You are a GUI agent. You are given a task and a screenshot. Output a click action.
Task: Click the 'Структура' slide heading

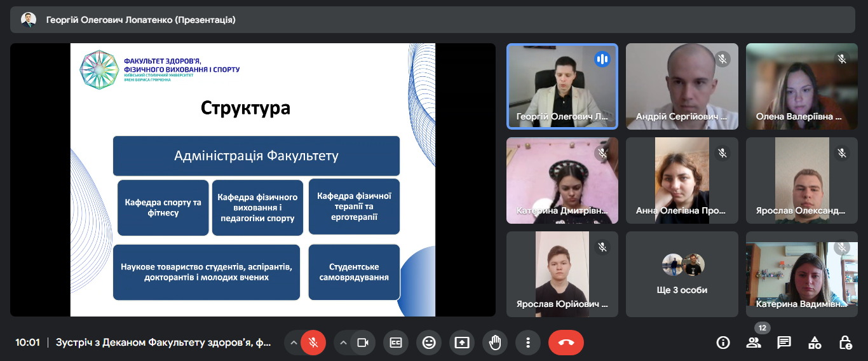point(246,107)
